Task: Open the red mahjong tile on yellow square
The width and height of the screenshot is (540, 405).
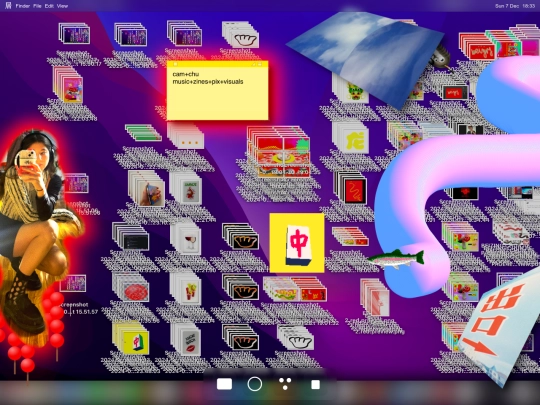Action: tap(297, 243)
